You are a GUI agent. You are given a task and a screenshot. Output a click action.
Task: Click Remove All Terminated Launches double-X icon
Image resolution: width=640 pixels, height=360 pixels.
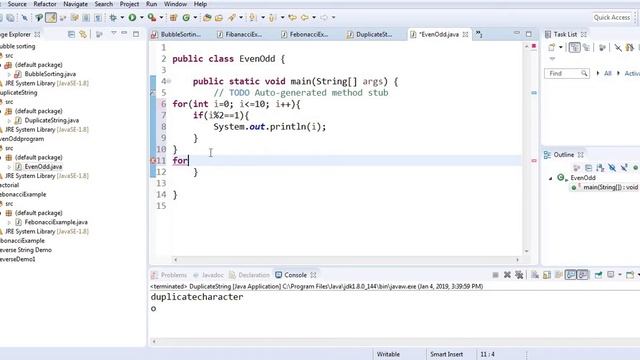tap(519, 275)
